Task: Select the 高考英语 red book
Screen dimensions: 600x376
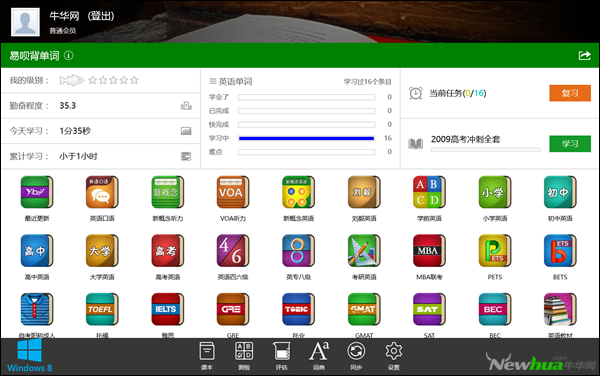Action: pos(168,251)
